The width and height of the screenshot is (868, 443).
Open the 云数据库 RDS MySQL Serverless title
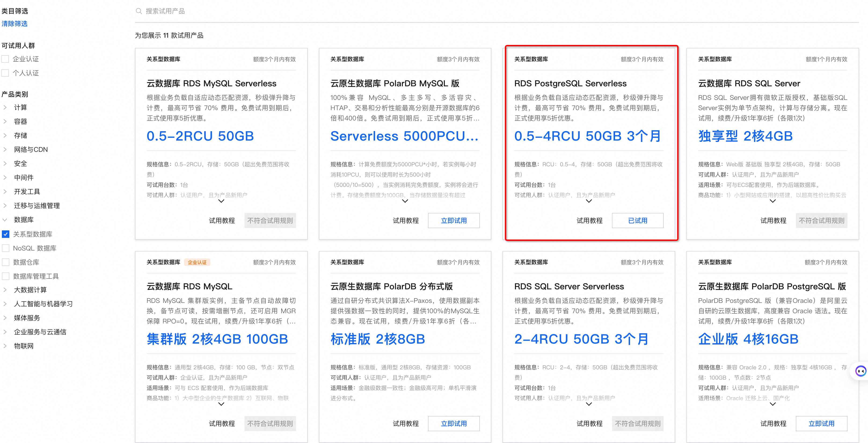[211, 83]
